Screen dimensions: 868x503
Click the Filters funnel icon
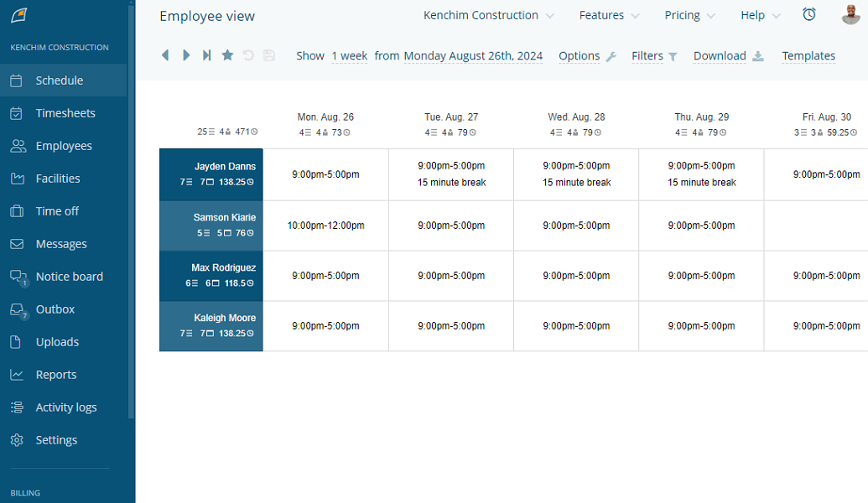point(673,57)
